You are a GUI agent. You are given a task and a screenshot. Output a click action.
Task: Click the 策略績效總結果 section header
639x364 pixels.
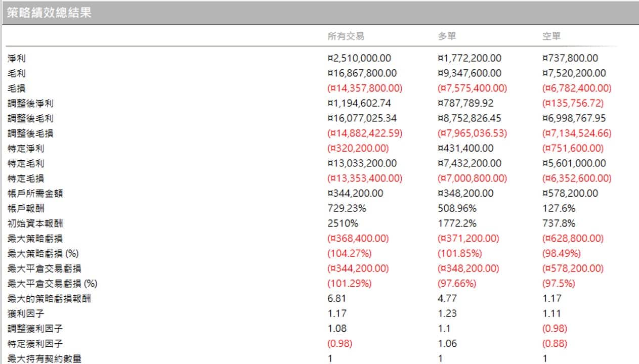50,13
